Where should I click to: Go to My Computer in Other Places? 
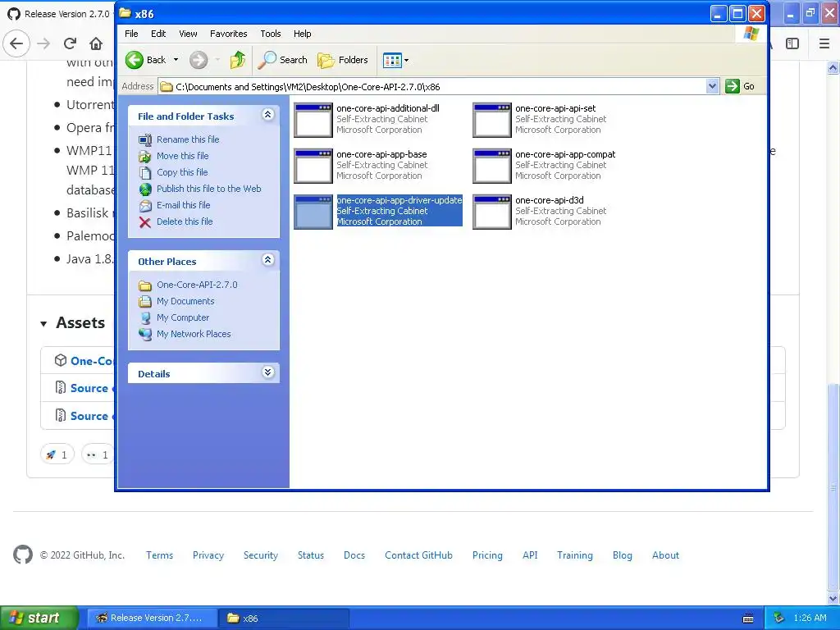183,317
